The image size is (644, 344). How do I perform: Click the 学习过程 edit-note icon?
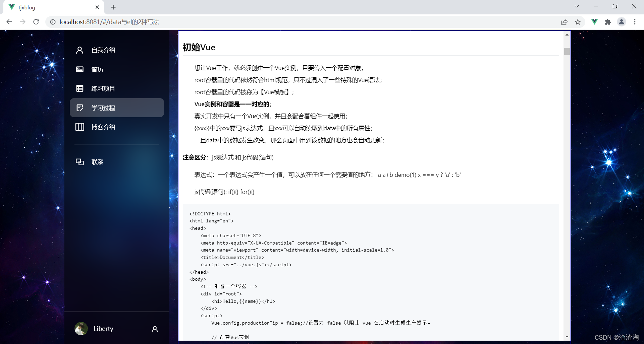tap(79, 108)
